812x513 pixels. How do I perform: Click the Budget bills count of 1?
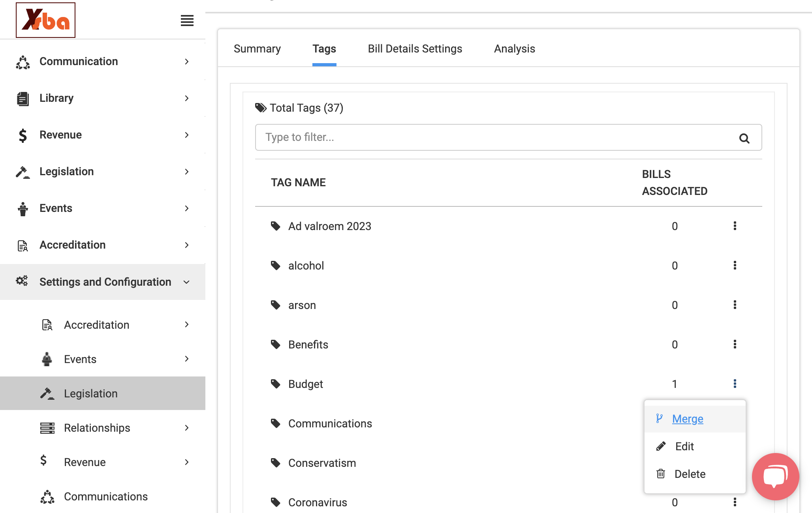point(675,384)
